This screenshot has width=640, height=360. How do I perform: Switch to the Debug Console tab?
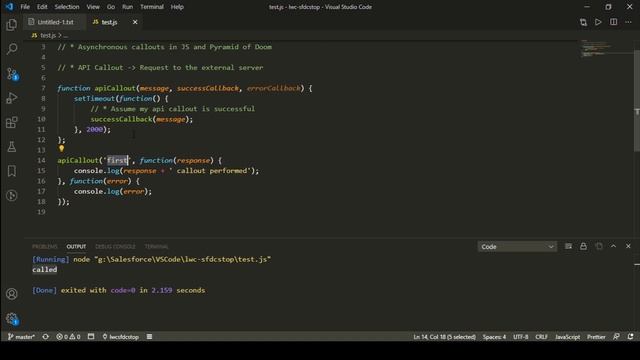[x=115, y=247]
